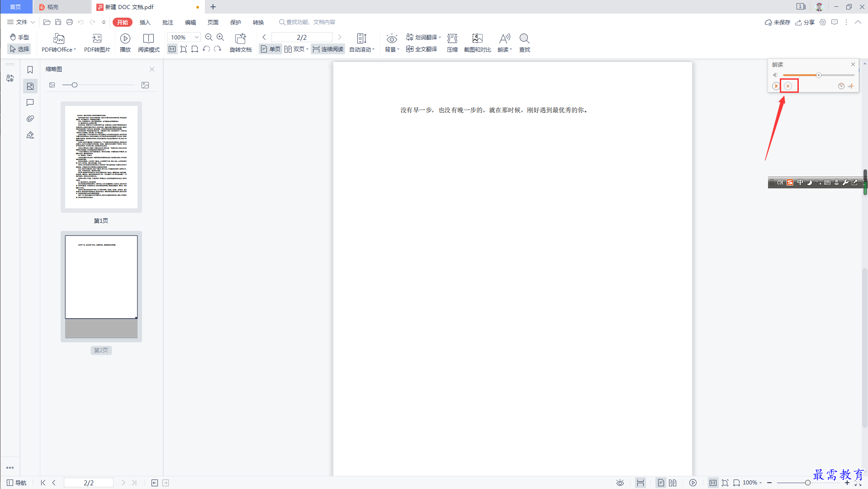The image size is (868, 489).
Task: Click the 未保存 cloud status button
Action: [778, 22]
